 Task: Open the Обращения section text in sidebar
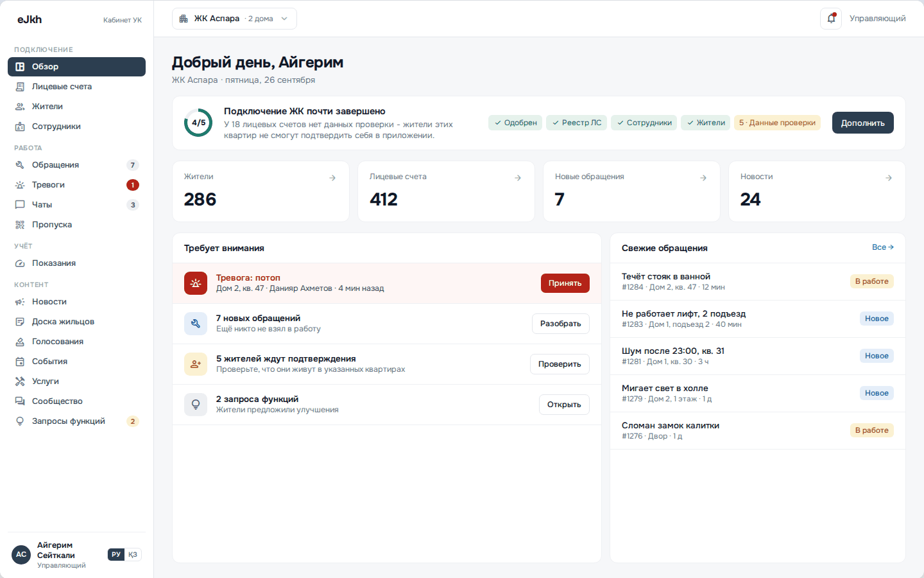pyautogui.click(x=55, y=165)
